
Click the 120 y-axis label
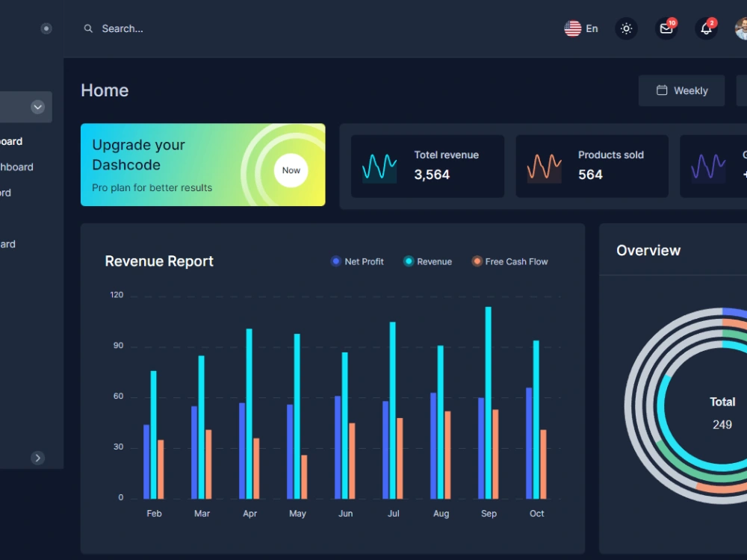(x=117, y=295)
